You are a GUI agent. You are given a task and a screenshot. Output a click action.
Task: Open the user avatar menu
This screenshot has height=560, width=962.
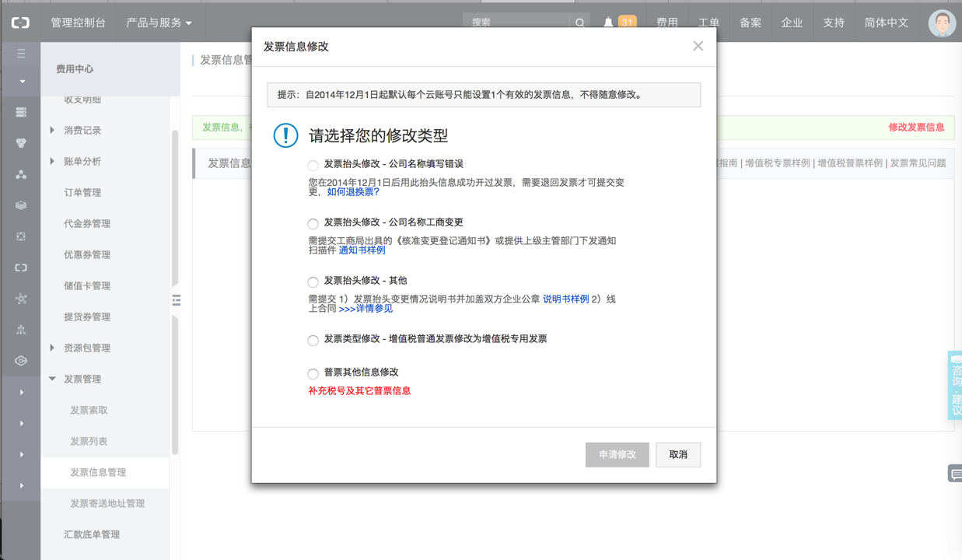pyautogui.click(x=942, y=23)
